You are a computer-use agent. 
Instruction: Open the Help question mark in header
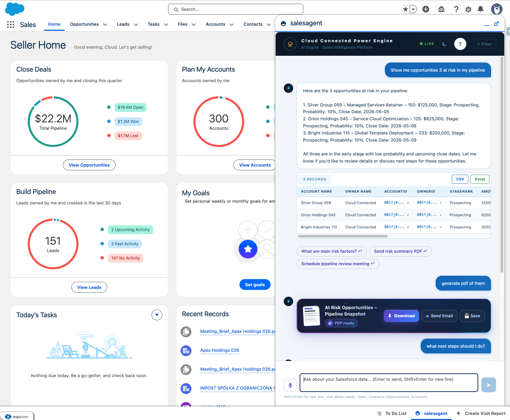pos(456,9)
